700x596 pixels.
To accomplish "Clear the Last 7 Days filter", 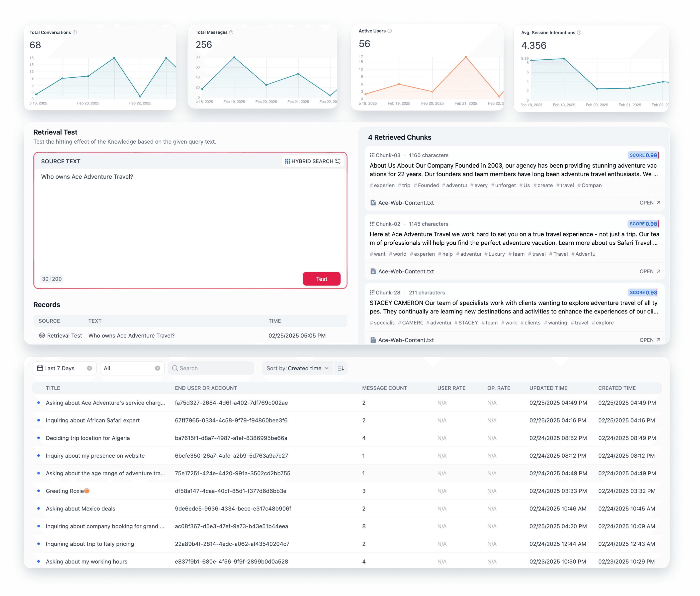I will coord(89,368).
